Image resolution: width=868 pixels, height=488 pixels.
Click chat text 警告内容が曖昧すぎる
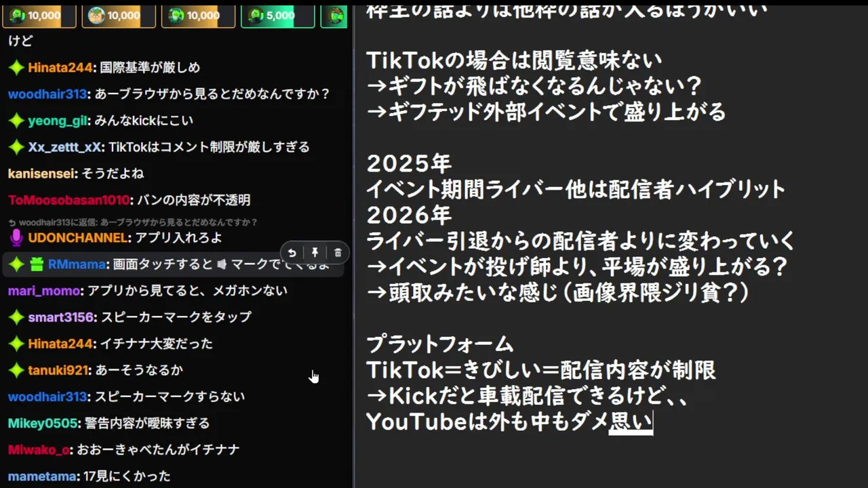[149, 423]
